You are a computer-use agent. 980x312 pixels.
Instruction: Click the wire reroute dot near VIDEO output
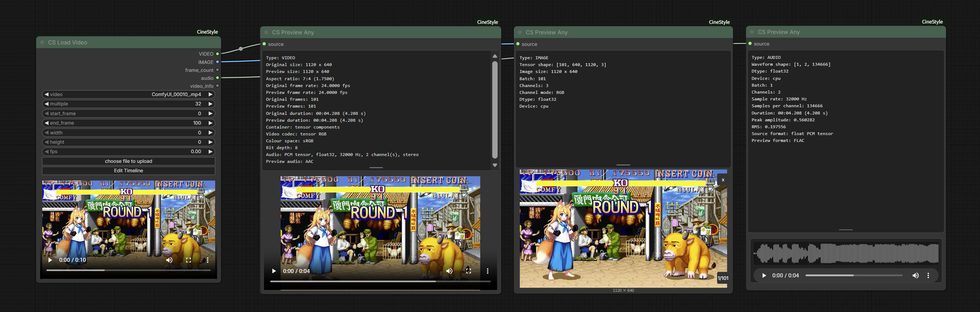click(x=241, y=49)
